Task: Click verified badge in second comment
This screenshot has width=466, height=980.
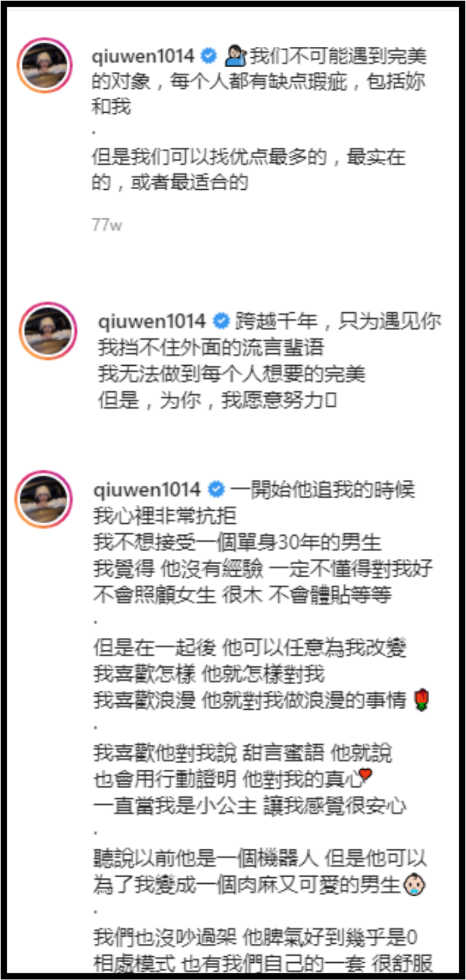Action: click(221, 322)
